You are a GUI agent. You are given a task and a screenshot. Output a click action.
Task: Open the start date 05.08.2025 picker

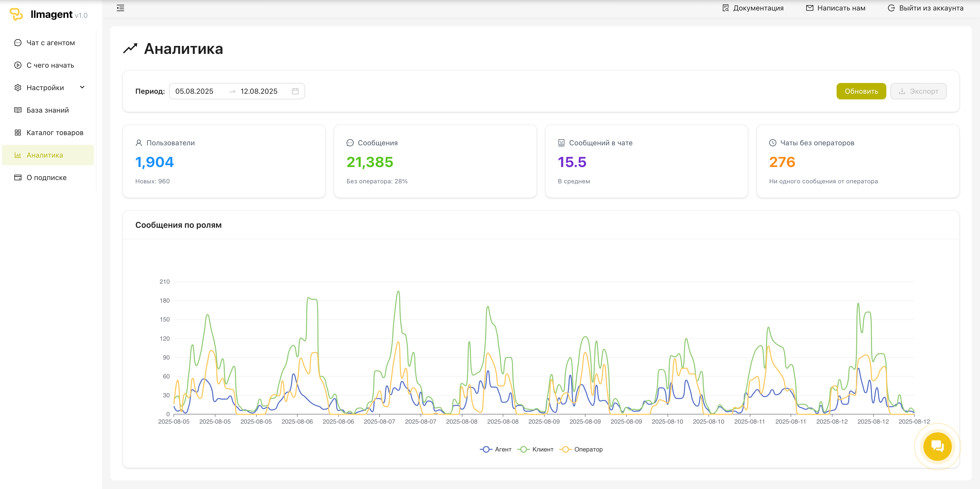coord(194,91)
